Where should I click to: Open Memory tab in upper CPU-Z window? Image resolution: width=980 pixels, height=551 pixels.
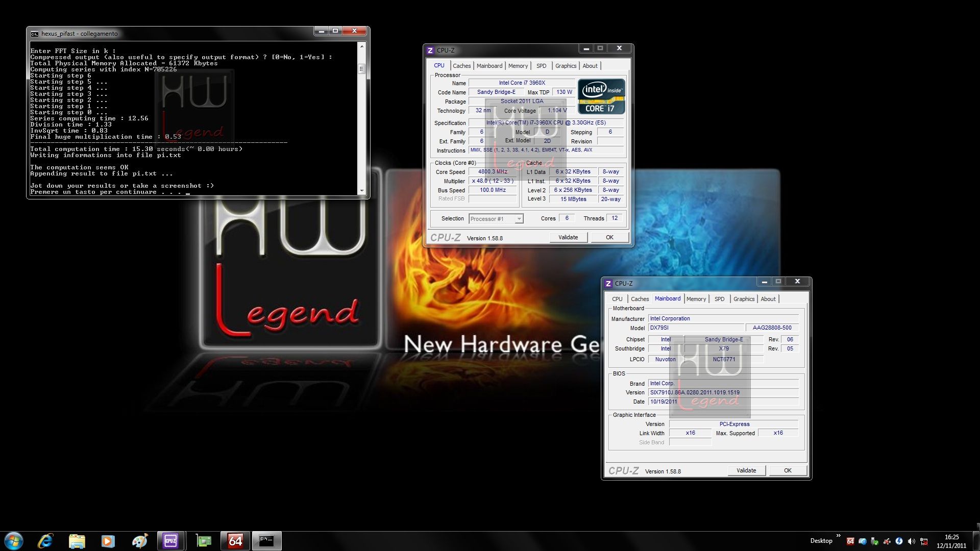point(518,66)
